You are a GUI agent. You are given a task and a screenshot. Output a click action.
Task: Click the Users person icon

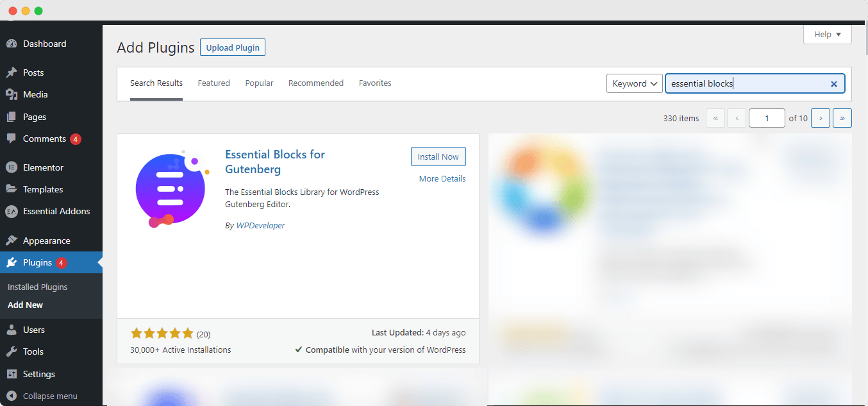[12, 330]
